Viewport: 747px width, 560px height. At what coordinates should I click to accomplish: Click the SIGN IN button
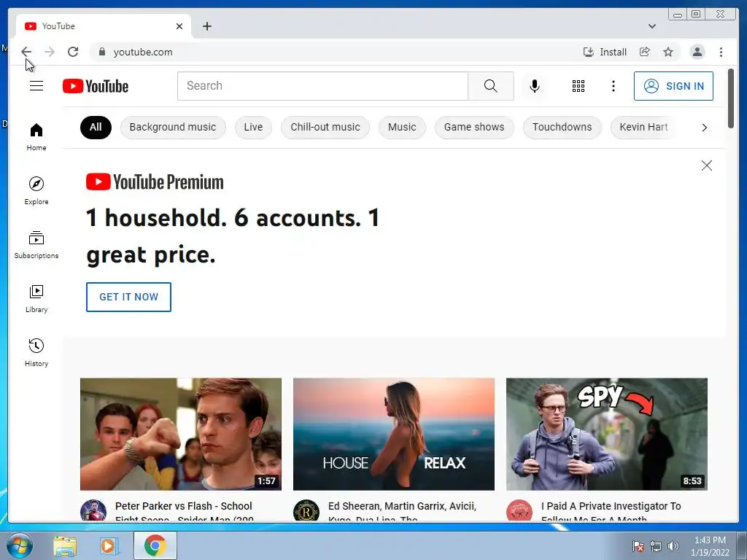pyautogui.click(x=673, y=86)
